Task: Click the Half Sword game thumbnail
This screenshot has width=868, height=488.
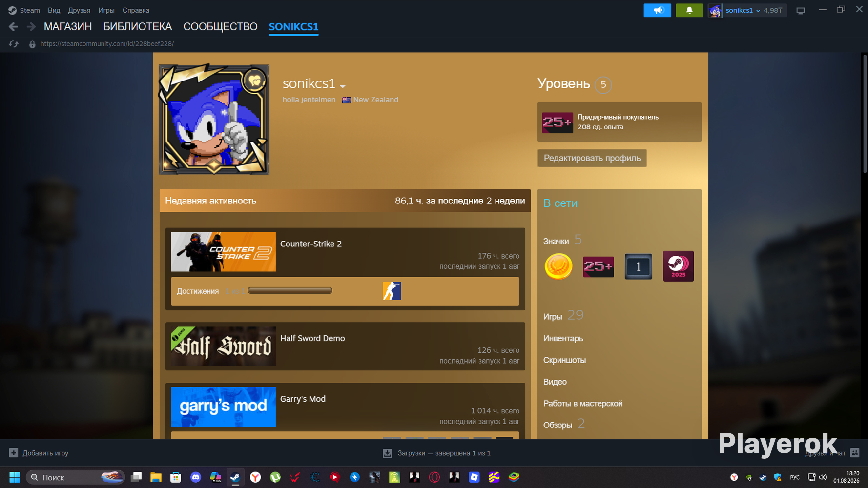Action: (x=223, y=346)
